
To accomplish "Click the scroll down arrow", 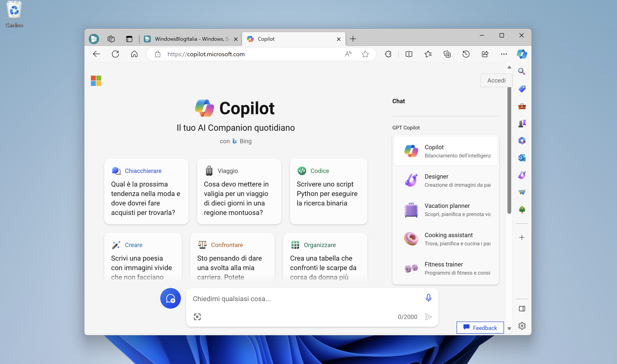I will tap(509, 329).
